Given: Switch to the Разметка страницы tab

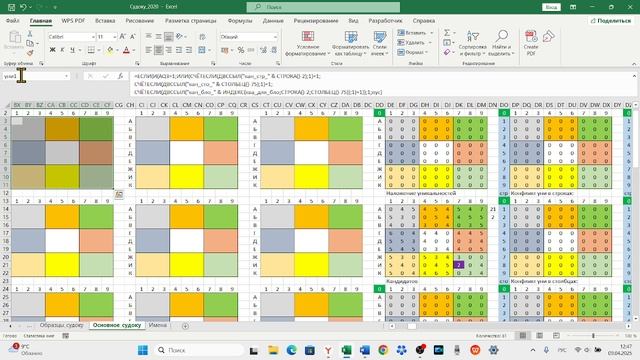Looking at the screenshot, I should pos(191,20).
